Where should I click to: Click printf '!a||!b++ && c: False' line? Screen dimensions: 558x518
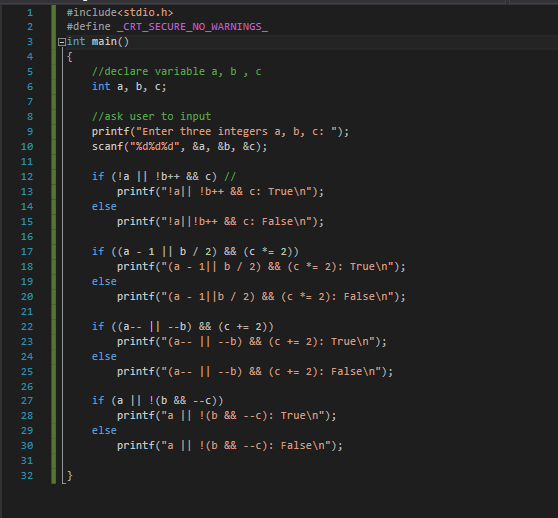click(x=220, y=222)
